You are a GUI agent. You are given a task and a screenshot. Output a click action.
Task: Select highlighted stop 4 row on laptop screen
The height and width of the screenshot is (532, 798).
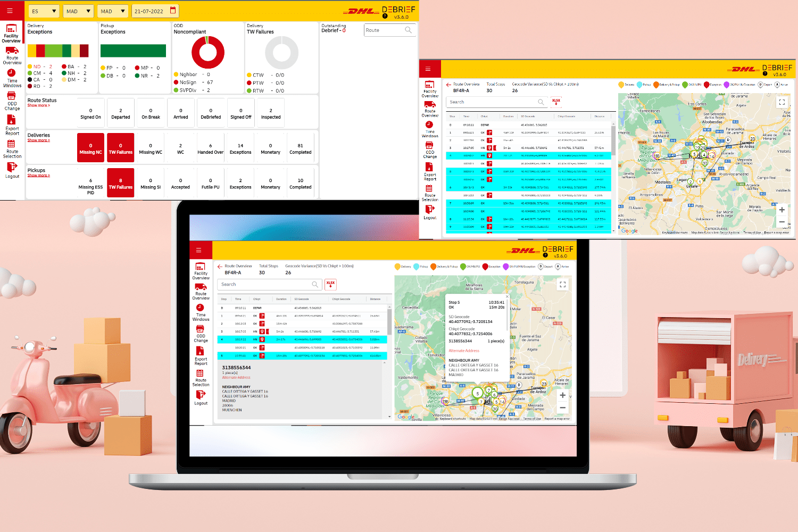(302, 339)
